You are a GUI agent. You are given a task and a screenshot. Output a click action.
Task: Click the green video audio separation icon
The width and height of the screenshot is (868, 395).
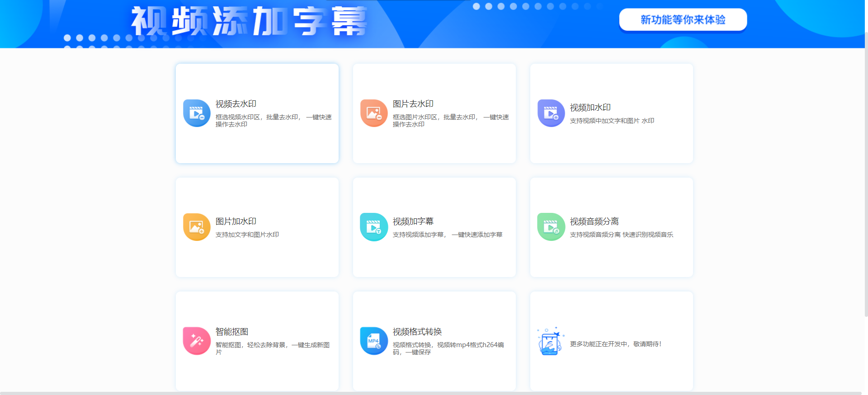coord(551,227)
